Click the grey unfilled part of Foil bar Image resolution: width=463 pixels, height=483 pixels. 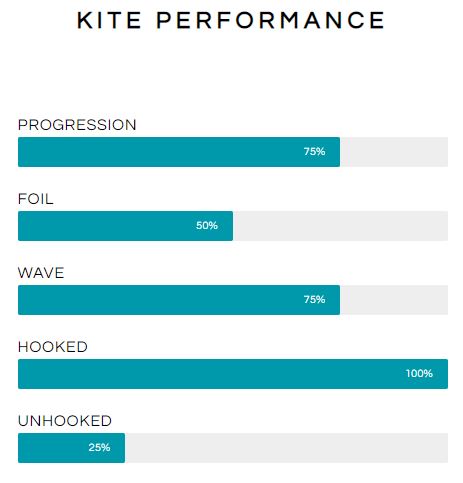340,226
